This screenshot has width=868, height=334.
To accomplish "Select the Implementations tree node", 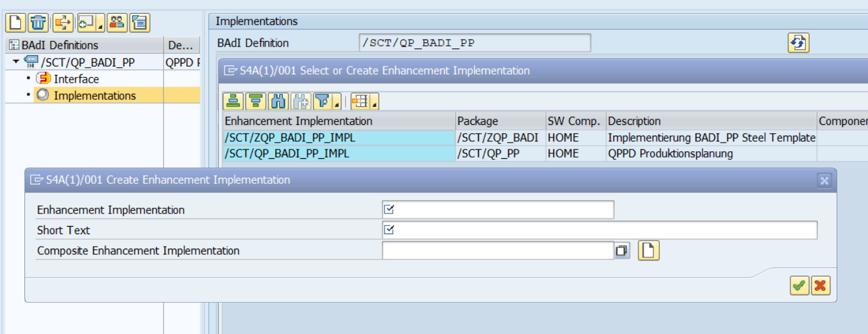I will pyautogui.click(x=94, y=95).
